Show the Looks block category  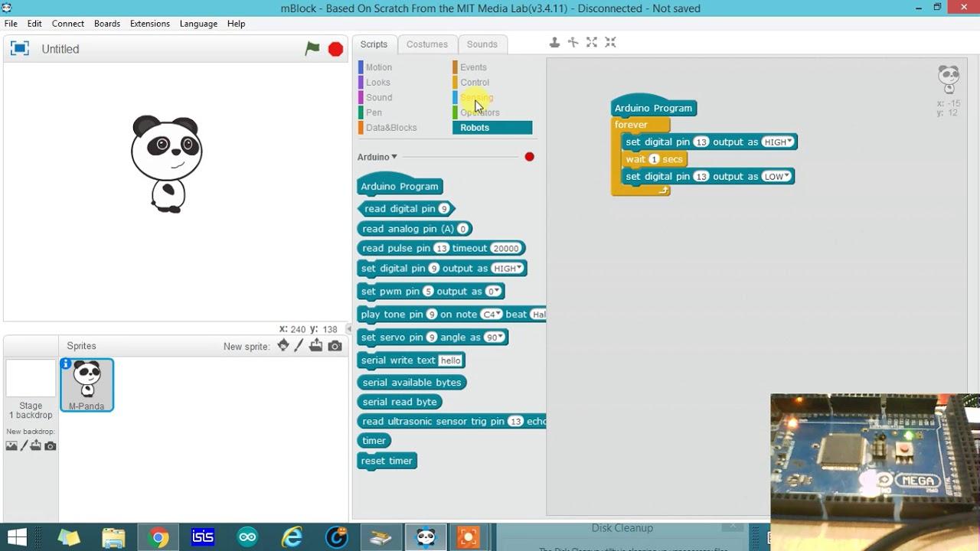(x=378, y=83)
